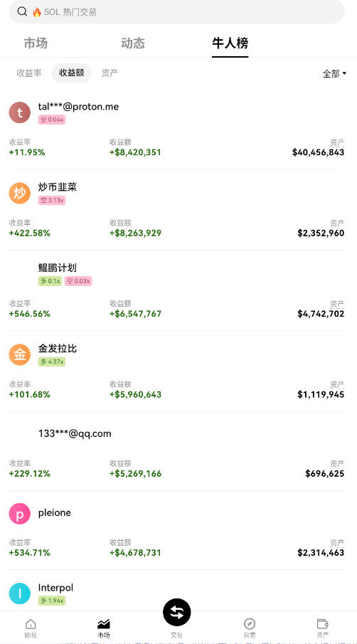The image size is (357, 644).
Task: Switch to the 动态 tab
Action: pos(133,43)
